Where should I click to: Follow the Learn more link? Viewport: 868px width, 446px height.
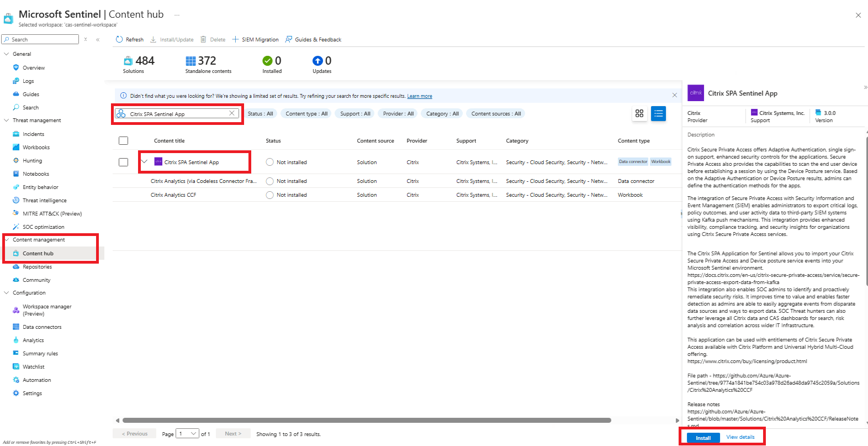tap(420, 96)
